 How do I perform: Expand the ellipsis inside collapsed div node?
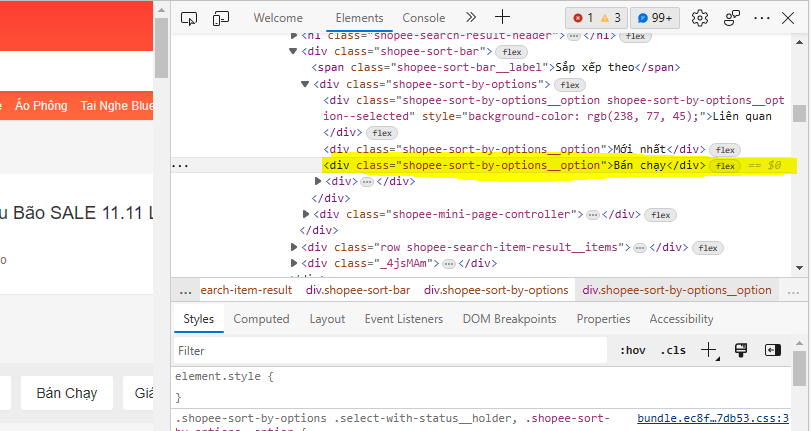coord(367,182)
